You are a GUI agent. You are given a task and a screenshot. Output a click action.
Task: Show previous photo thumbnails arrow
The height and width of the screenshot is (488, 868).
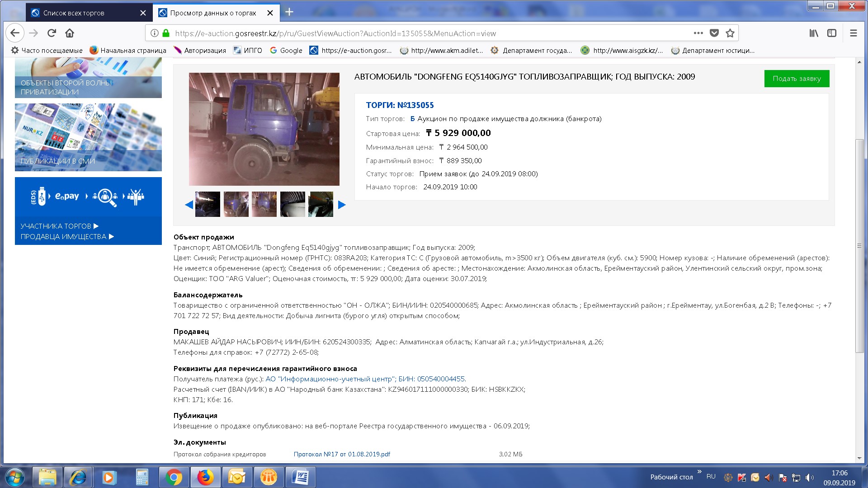[189, 205]
